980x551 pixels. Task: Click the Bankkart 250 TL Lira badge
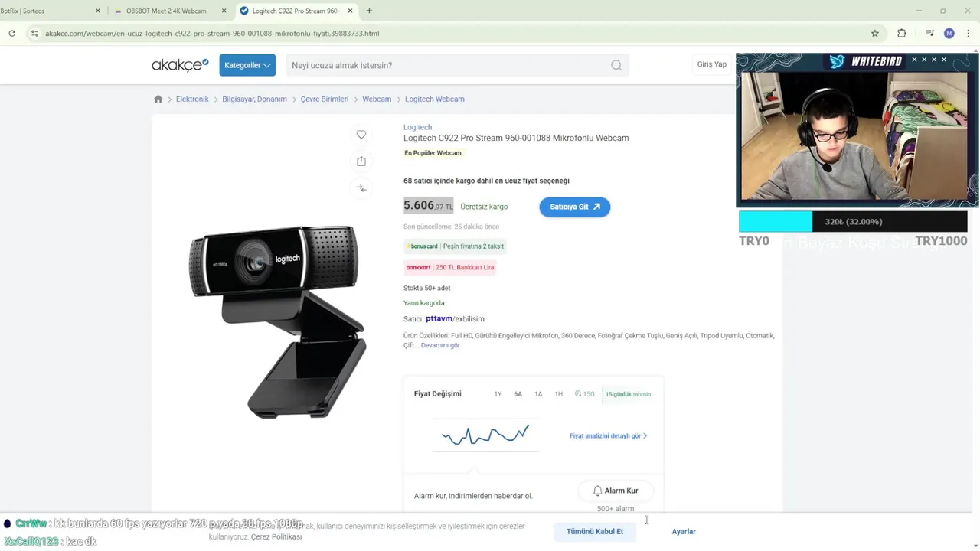(450, 267)
